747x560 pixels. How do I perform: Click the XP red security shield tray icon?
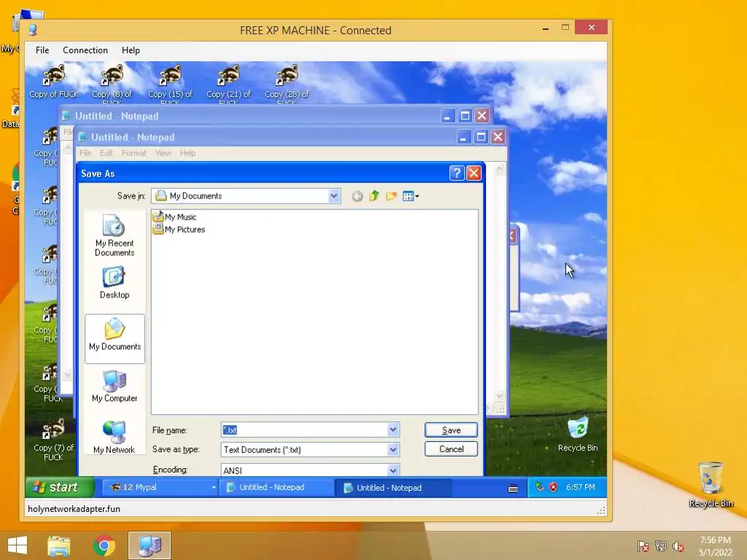[x=553, y=487]
